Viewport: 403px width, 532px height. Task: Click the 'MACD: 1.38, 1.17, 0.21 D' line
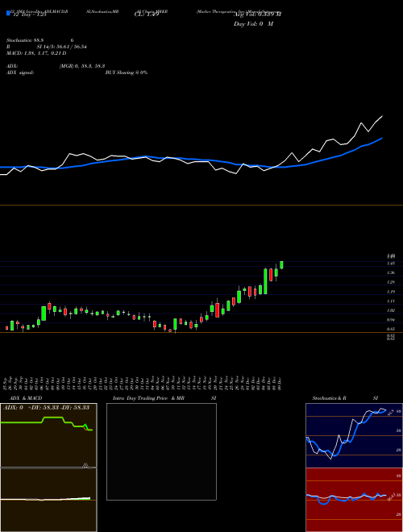coord(36,53)
